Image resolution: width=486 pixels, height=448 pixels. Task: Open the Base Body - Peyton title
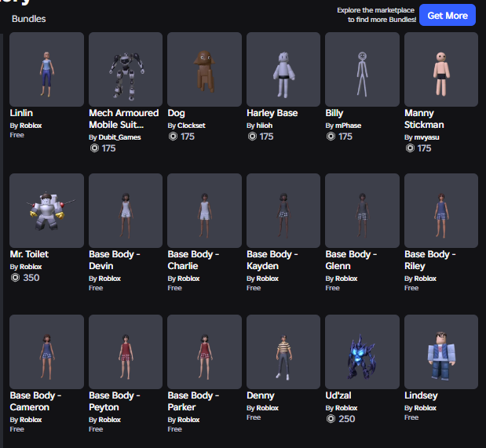(x=115, y=401)
